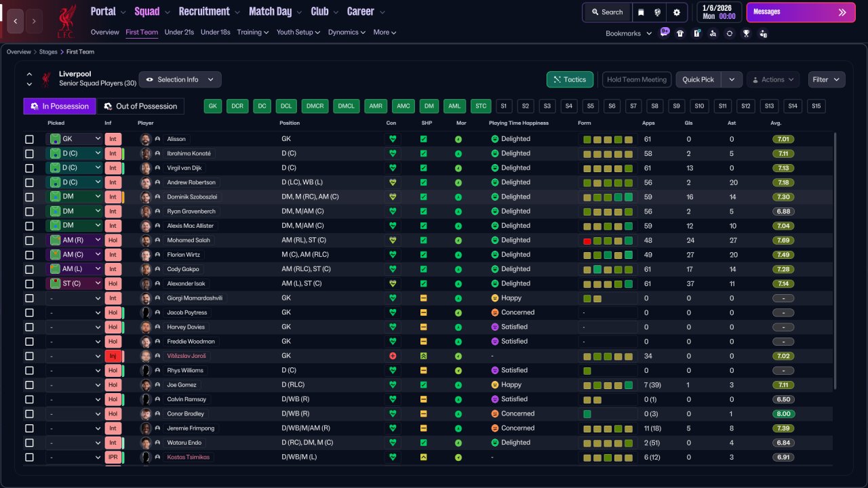Click the Liverpool club crest logo
This screenshot has height=488, width=868.
tap(66, 21)
